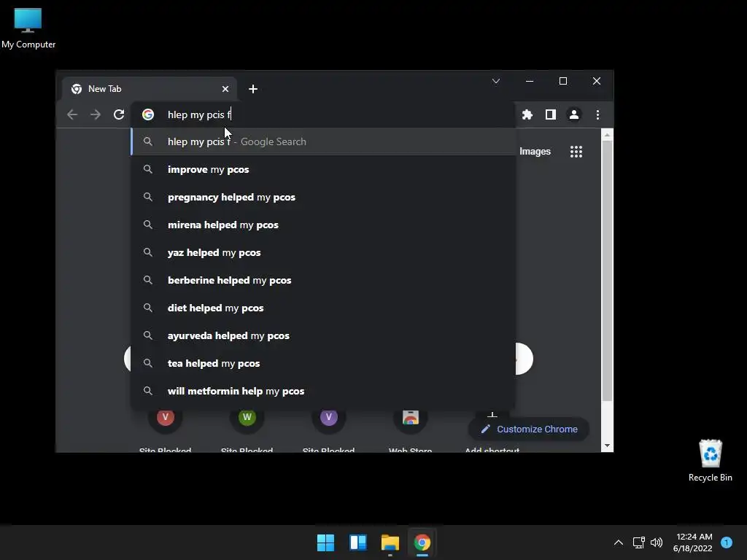Viewport: 747px width, 560px height.
Task: Close the New Tab tab
Action: coord(225,89)
